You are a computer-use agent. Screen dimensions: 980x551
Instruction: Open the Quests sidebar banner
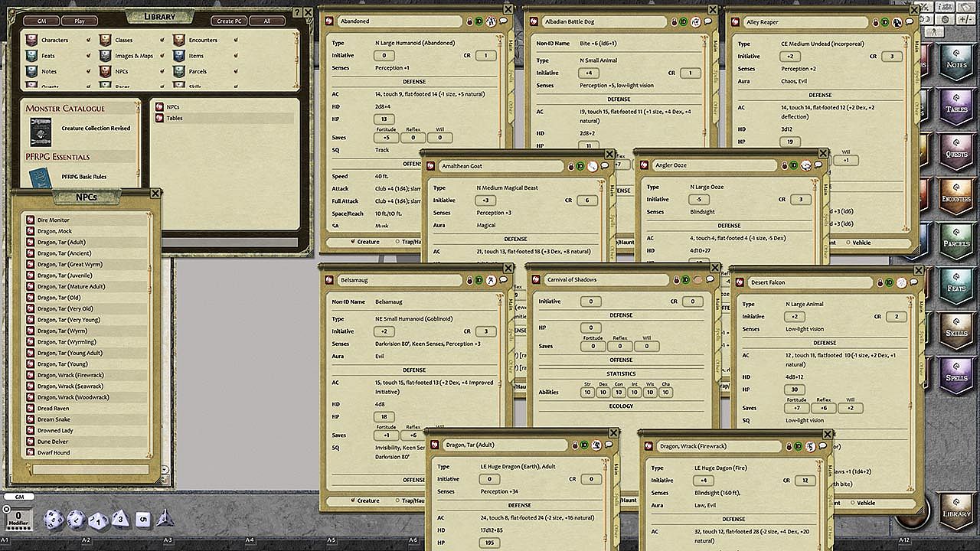pos(955,152)
